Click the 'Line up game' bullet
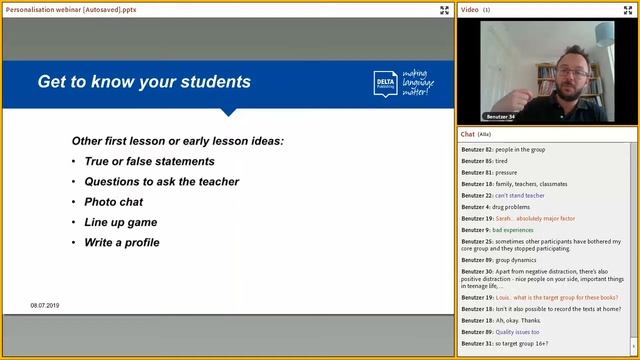Viewport: 640px width, 360px height. click(120, 222)
